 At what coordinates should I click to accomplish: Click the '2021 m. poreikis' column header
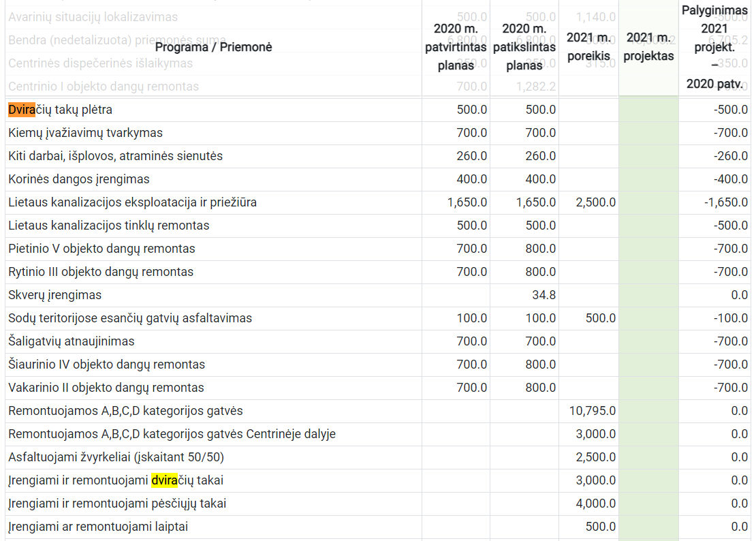[x=588, y=46]
